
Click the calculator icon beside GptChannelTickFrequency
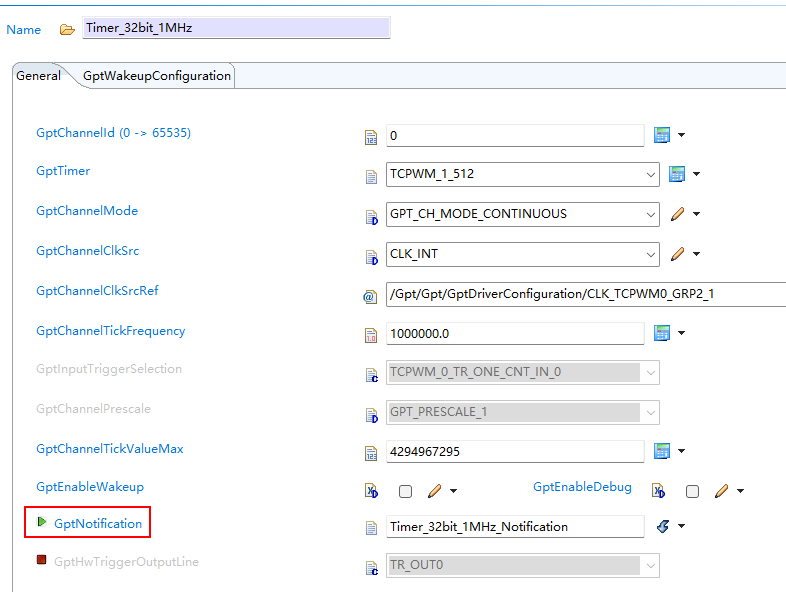[x=662, y=333]
